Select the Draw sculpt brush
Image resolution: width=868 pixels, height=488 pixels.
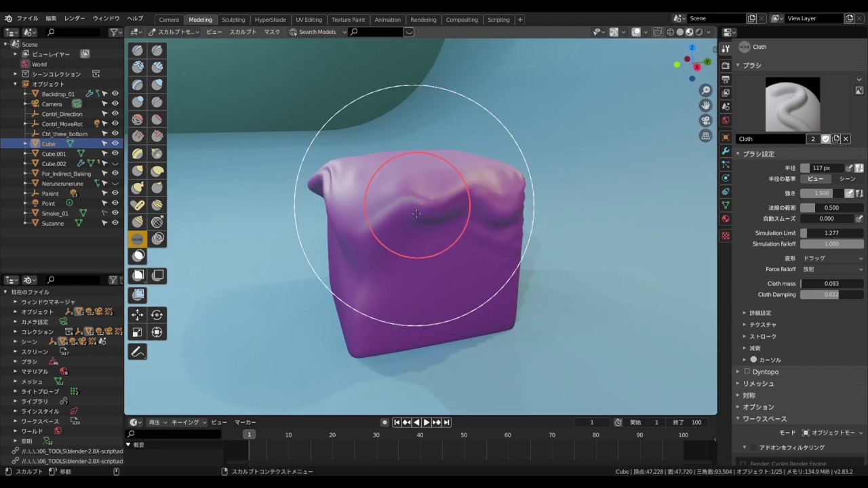click(138, 50)
